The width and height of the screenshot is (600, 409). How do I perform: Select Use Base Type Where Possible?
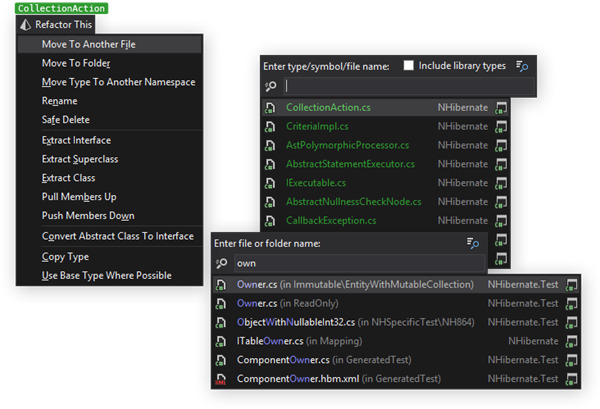coord(106,275)
